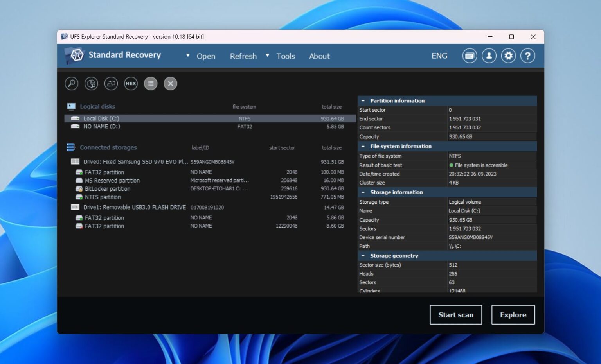The height and width of the screenshot is (364, 601).
Task: Click the disk image save toolbar icon
Action: click(111, 83)
